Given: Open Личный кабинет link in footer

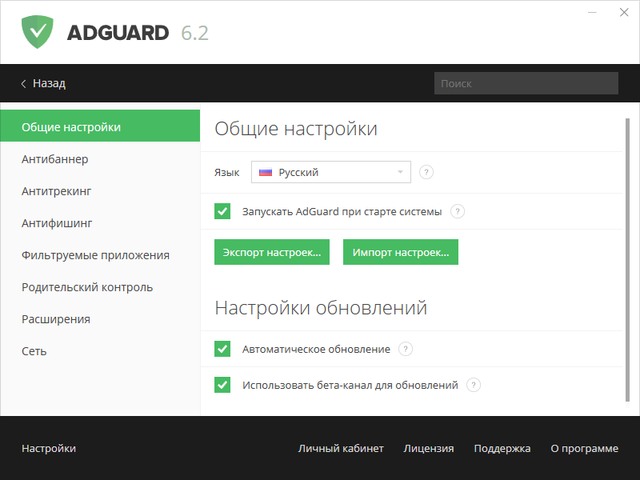Looking at the screenshot, I should coord(340,448).
